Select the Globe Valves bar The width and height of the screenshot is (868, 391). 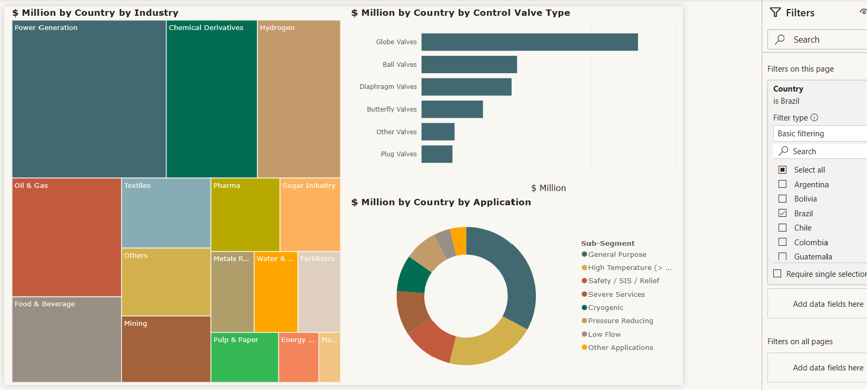[x=529, y=42]
